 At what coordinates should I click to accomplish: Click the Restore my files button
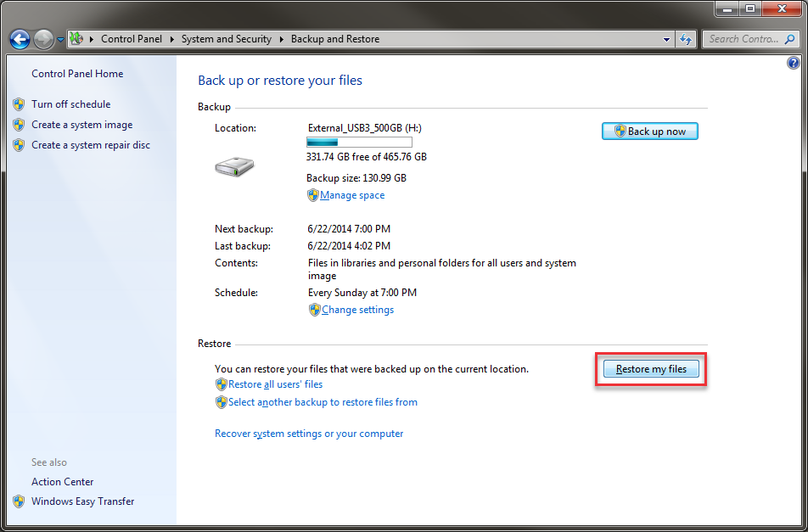(650, 369)
